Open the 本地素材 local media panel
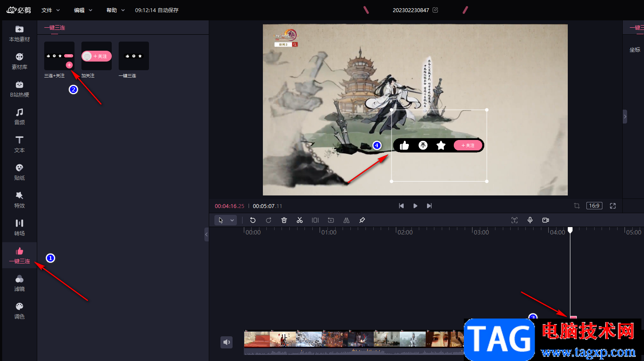This screenshot has width=644, height=361. coord(19,34)
